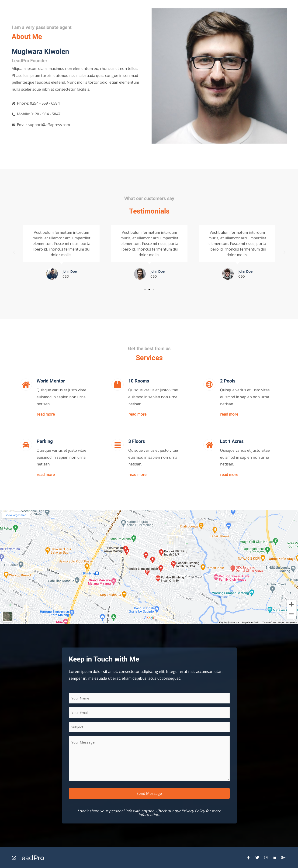Click the Facebook icon in footer
This screenshot has height=868, width=298.
coord(248,858)
